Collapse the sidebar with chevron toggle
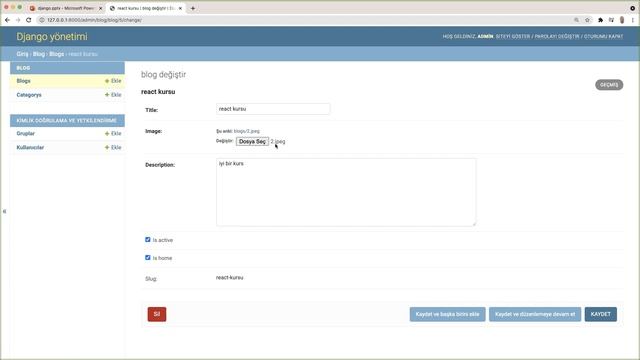640x360 pixels. 4,211
